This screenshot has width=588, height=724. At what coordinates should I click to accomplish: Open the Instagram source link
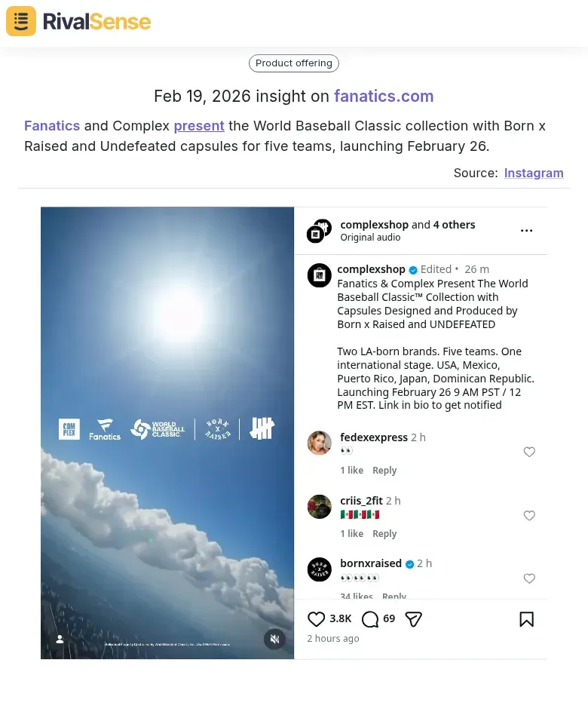(534, 173)
